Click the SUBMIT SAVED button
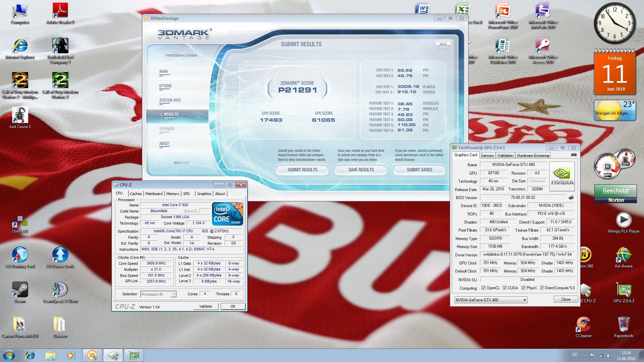The height and width of the screenshot is (362, 644). 419,170
